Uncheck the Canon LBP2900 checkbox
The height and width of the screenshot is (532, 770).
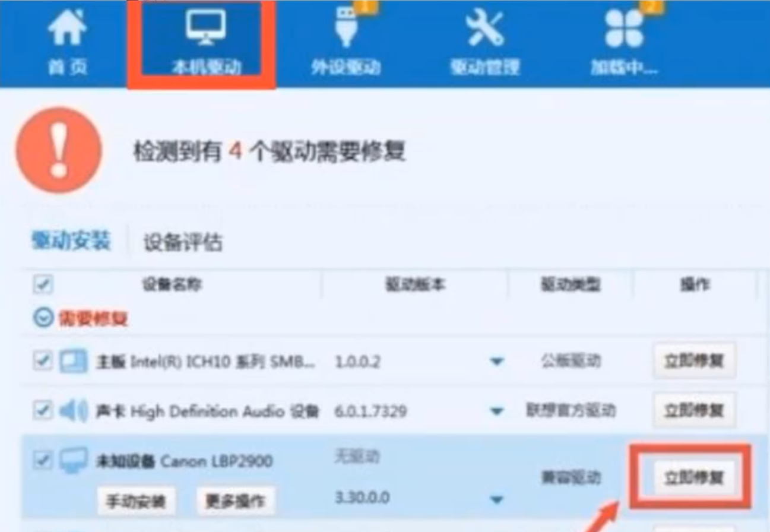coord(42,460)
